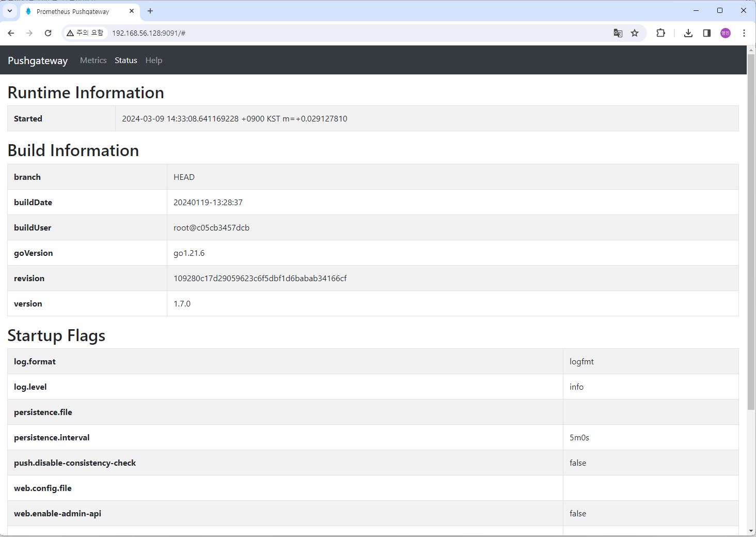756x537 pixels.
Task: Click the scrollbar up arrow
Action: (x=751, y=50)
